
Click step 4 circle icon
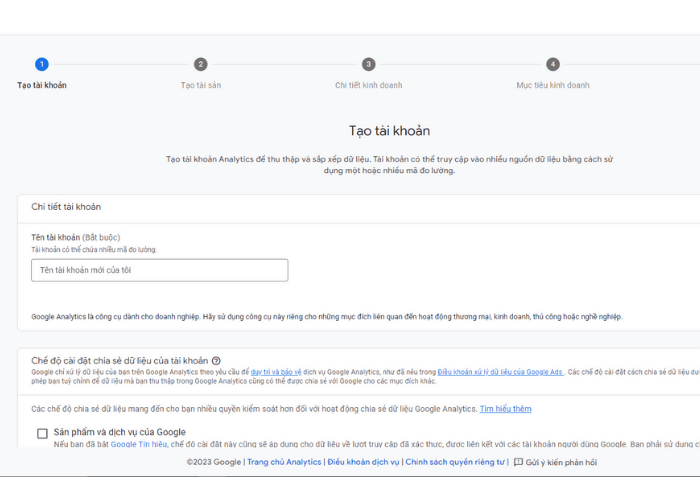pyautogui.click(x=553, y=64)
